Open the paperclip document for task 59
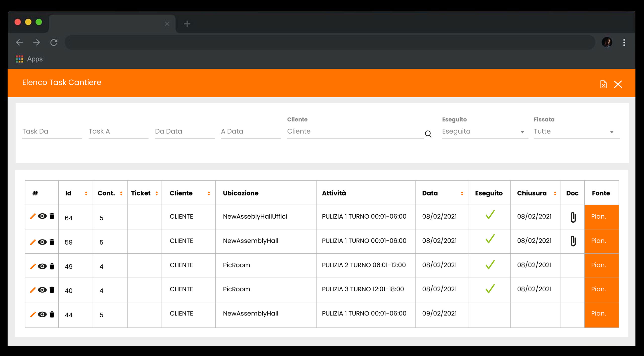This screenshot has height=356, width=644. point(573,241)
